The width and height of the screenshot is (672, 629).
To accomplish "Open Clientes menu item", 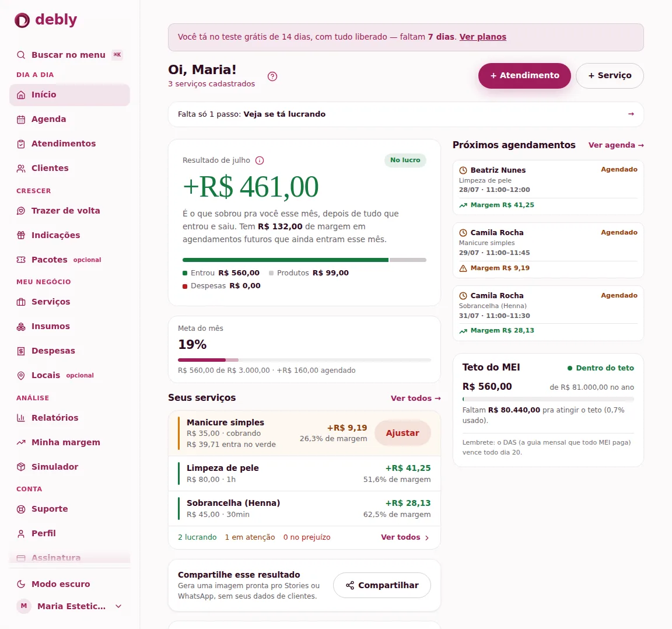I will coord(69,168).
